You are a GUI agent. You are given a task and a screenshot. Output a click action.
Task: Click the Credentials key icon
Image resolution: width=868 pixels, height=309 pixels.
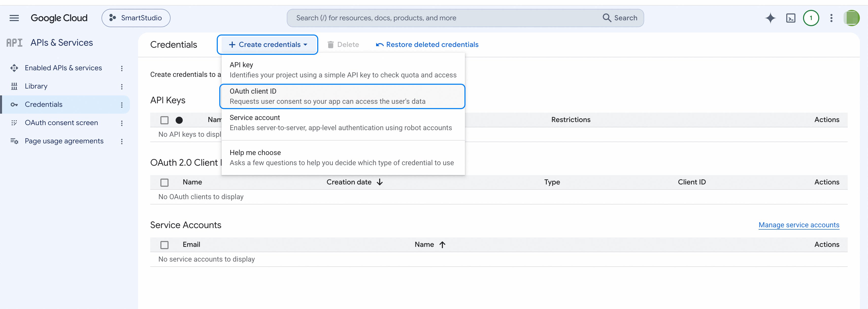coord(14,105)
